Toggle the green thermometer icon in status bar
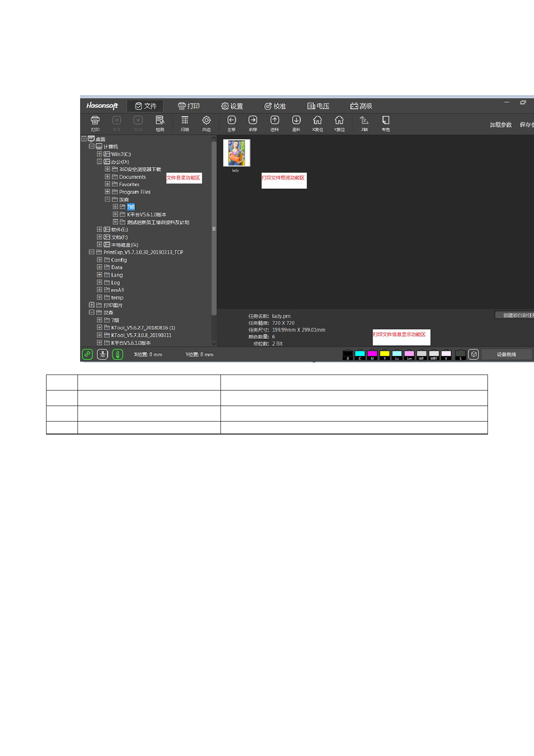 coord(118,354)
